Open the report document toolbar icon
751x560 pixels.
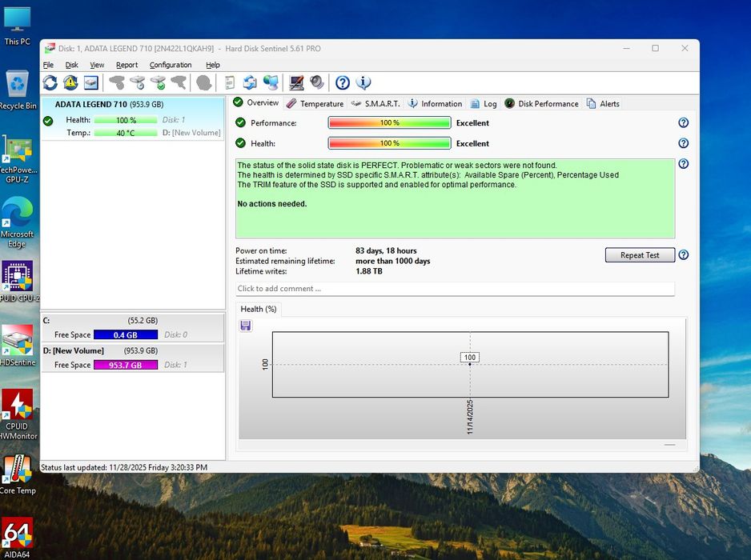pyautogui.click(x=230, y=83)
